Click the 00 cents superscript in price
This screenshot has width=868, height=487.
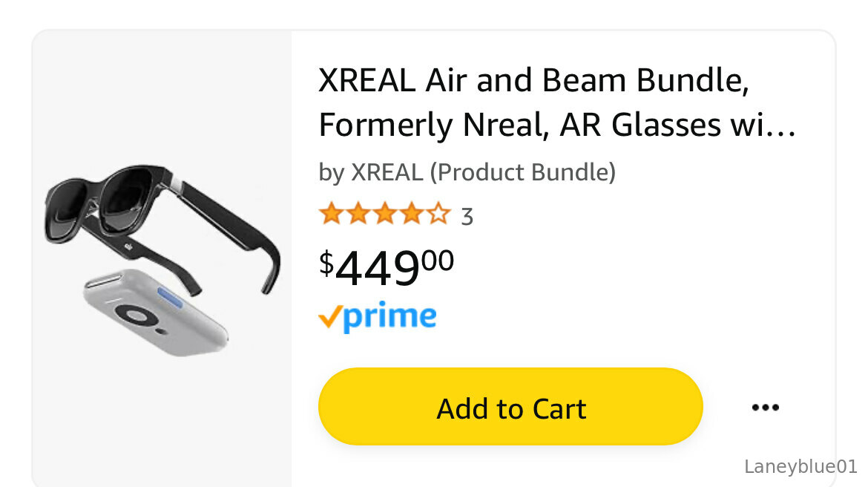pyautogui.click(x=437, y=261)
